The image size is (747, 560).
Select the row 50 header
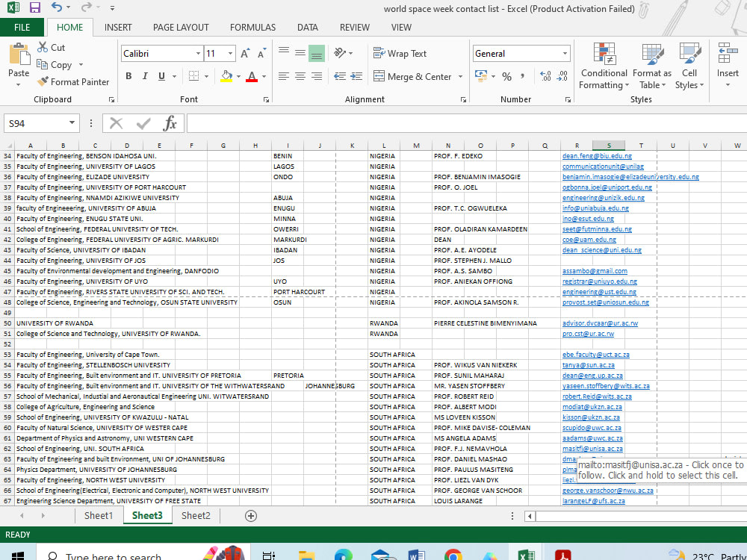coord(7,323)
